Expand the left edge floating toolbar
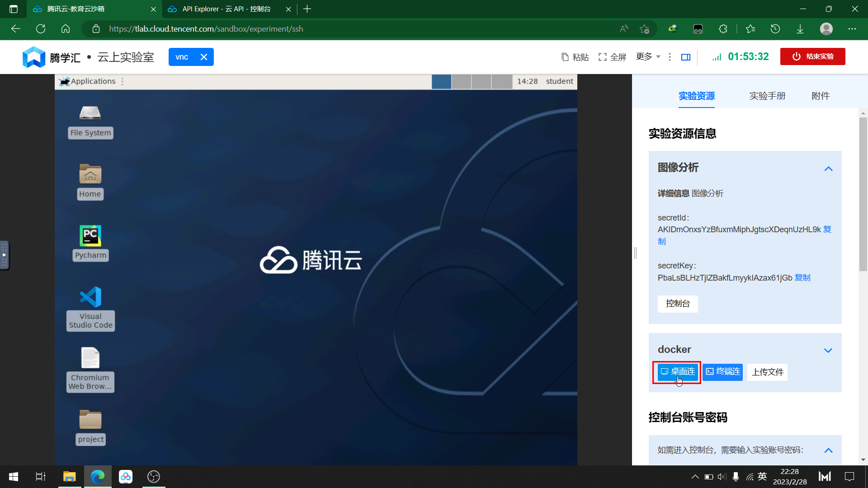Image resolution: width=868 pixels, height=488 pixels. pos(4,255)
